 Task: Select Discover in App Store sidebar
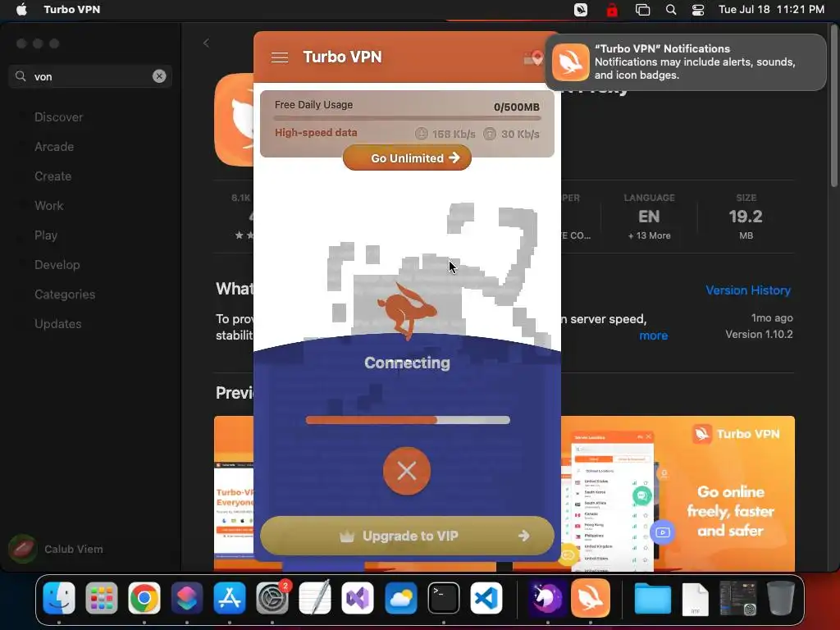click(58, 117)
